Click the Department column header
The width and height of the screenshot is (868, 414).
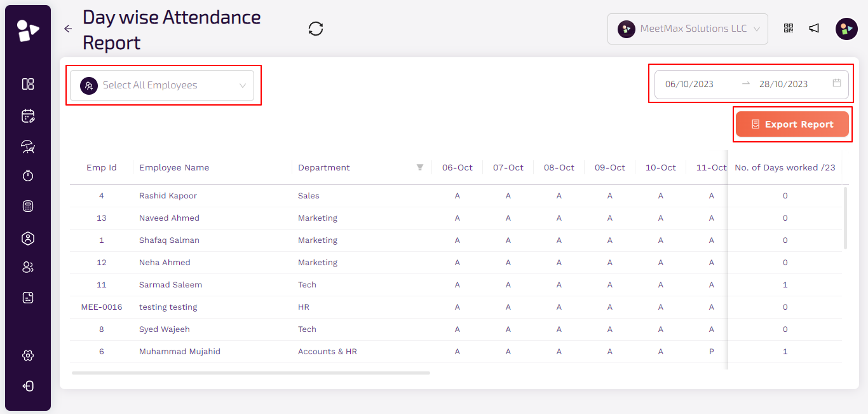point(324,168)
